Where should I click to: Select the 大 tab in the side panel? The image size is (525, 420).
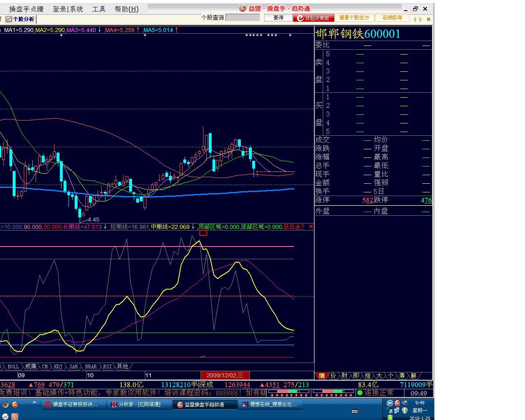pos(379,375)
